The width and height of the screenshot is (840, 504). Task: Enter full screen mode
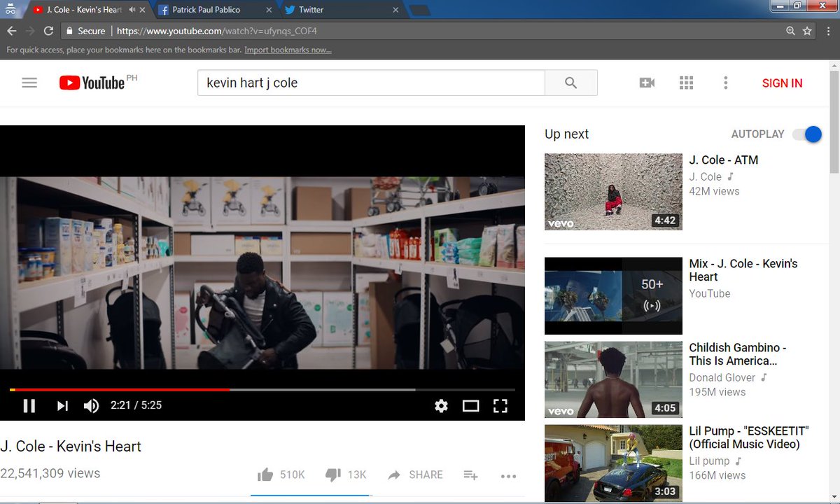pyautogui.click(x=500, y=405)
